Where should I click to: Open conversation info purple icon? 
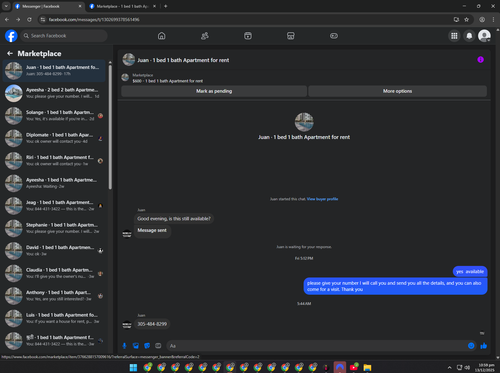point(480,60)
